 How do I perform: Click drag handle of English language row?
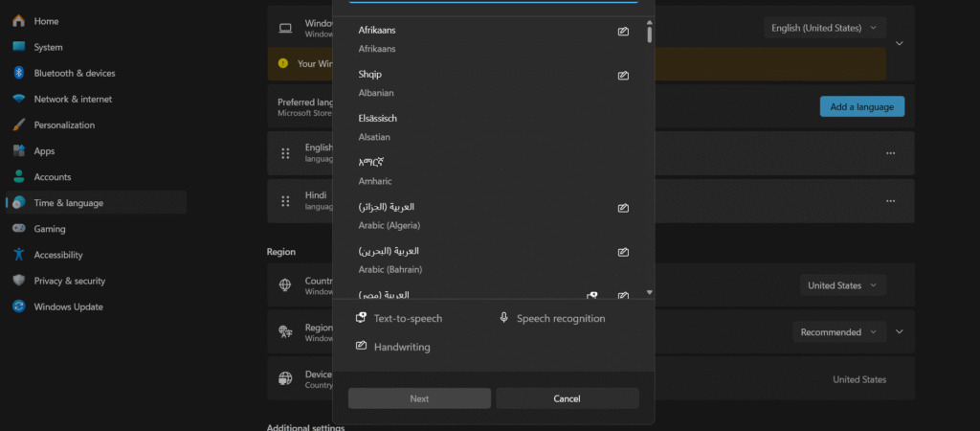click(285, 153)
